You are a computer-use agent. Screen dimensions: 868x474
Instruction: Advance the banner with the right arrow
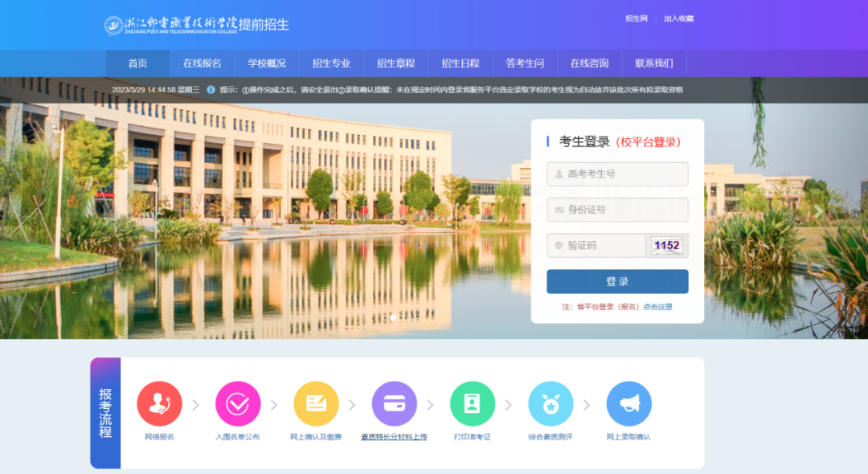tap(818, 211)
